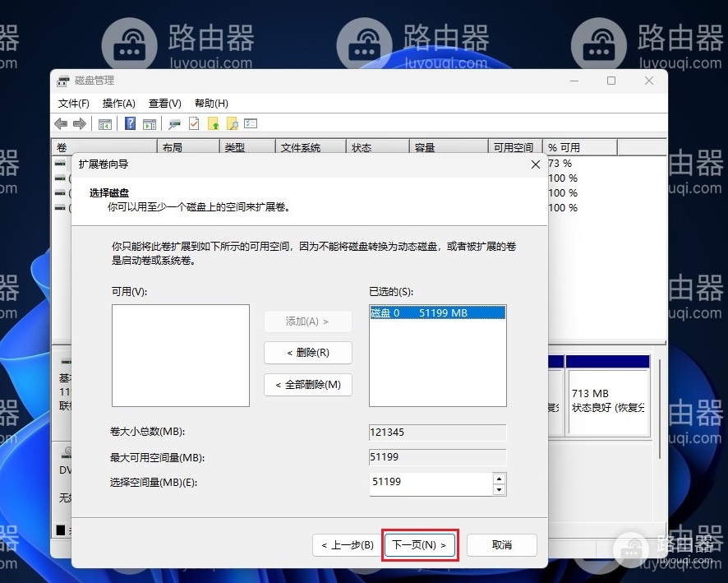Toggle the action pane toolbar icon
The width and height of the screenshot is (728, 583).
[x=150, y=124]
